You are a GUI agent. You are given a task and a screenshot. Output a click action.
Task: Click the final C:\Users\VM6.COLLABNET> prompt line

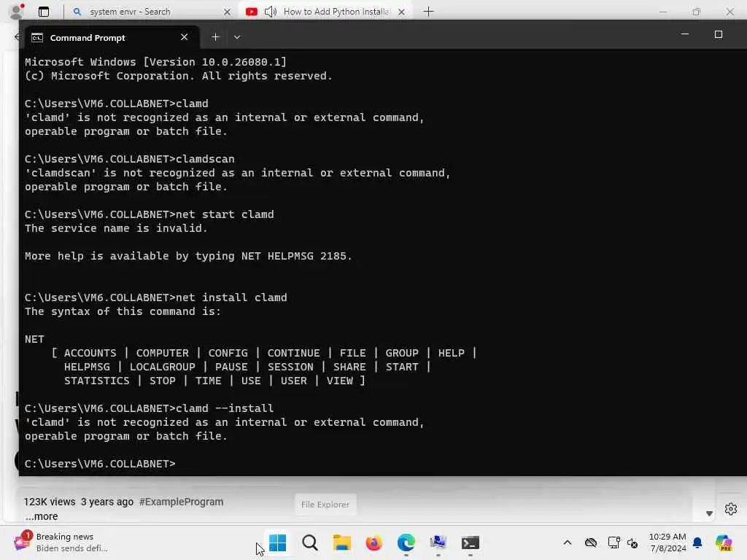click(x=100, y=464)
